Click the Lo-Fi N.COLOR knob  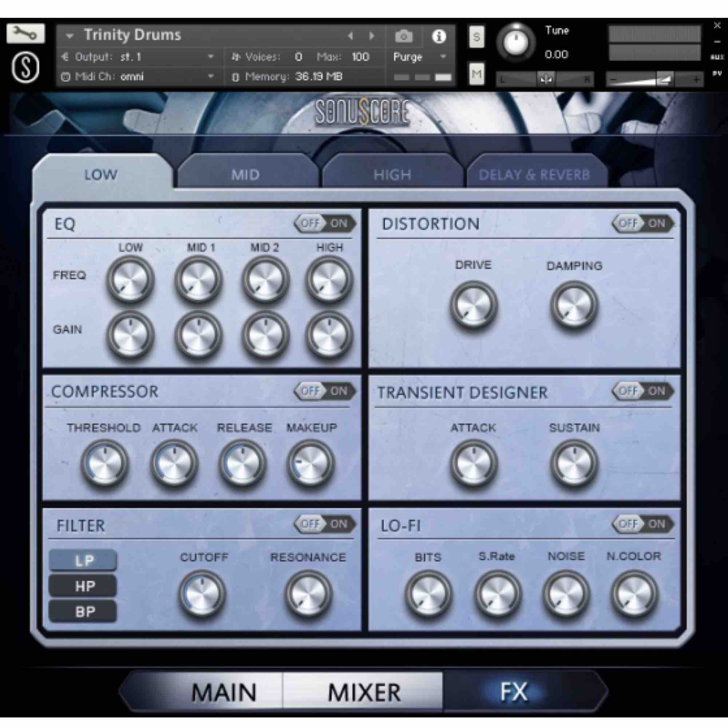coord(634,593)
